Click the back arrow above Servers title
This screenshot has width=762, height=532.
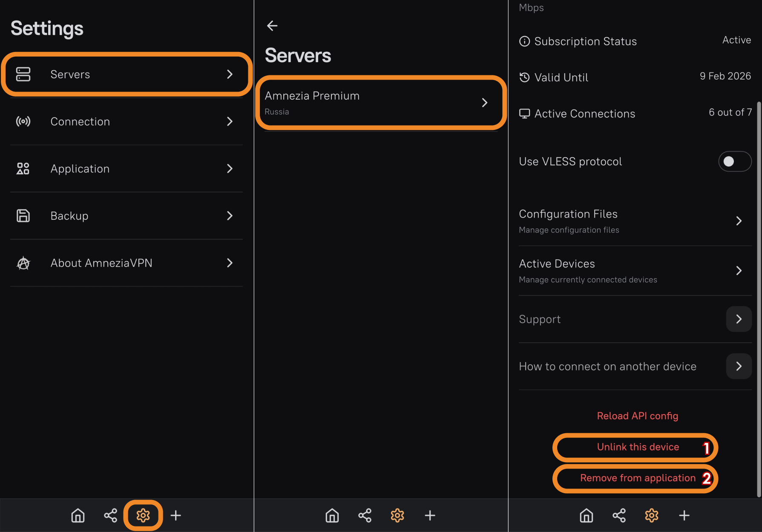tap(272, 26)
